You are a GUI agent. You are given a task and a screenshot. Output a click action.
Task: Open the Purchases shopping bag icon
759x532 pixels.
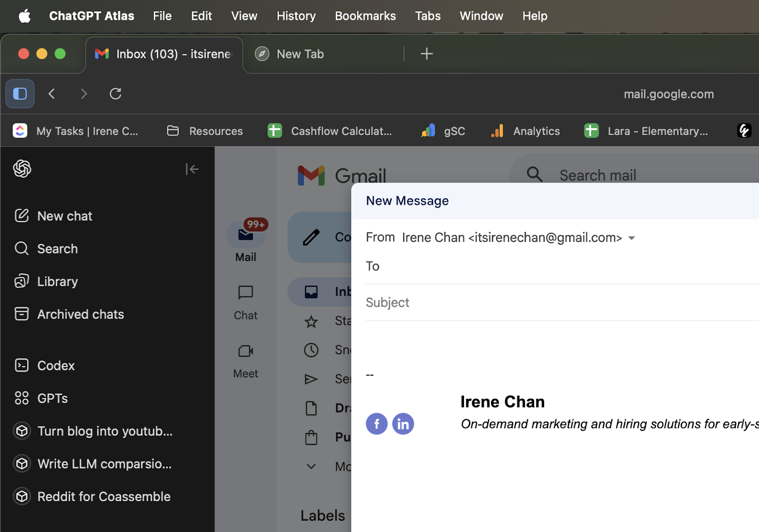[x=311, y=437]
